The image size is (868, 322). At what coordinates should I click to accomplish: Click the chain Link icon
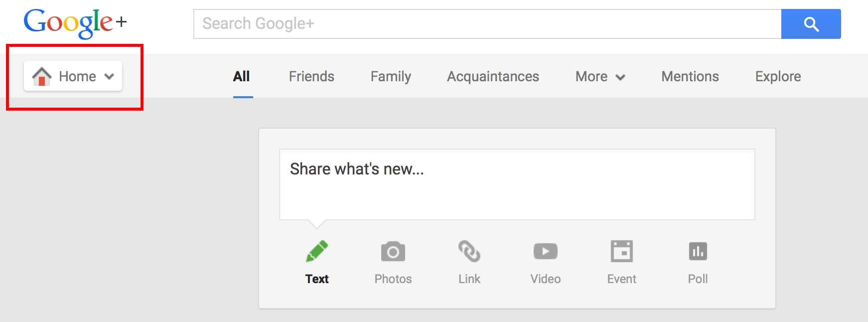469,251
